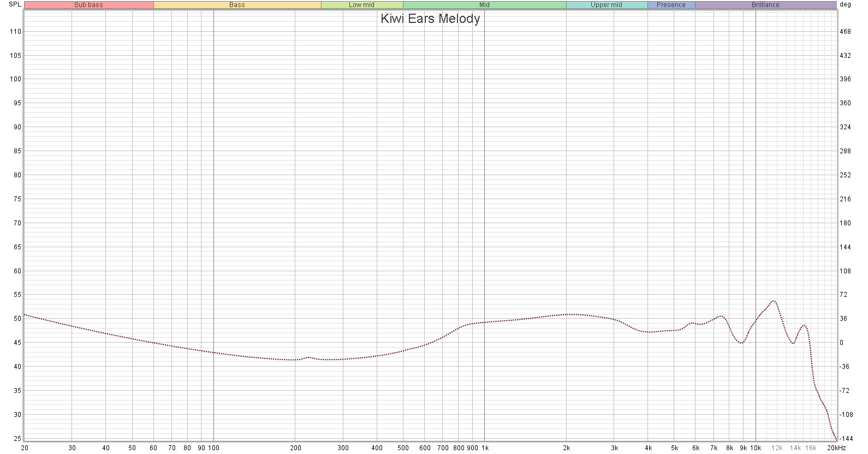Click the 324 degree axis value
The image size is (868, 454).
pos(845,127)
